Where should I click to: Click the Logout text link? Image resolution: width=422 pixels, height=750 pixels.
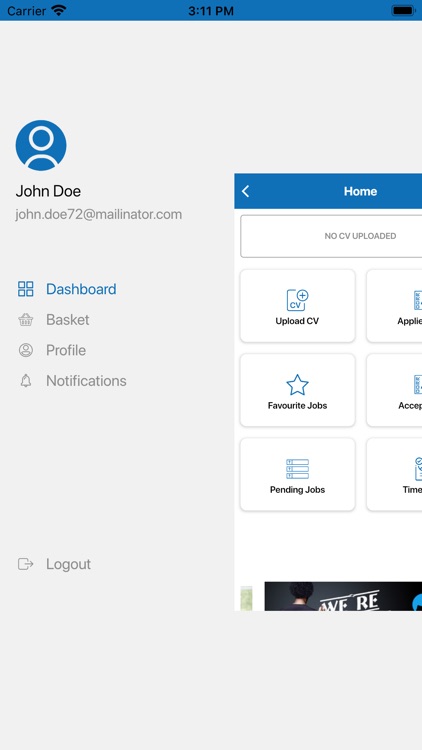point(68,564)
